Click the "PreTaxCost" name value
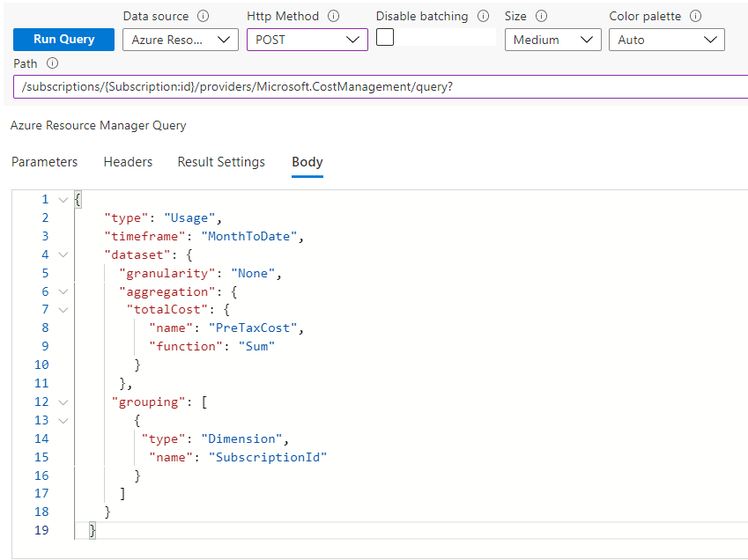 coord(252,328)
